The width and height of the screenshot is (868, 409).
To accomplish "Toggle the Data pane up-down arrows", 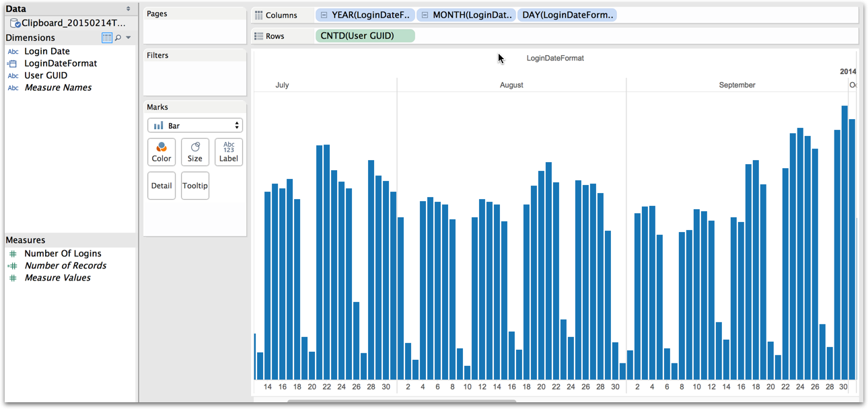I will coord(129,9).
